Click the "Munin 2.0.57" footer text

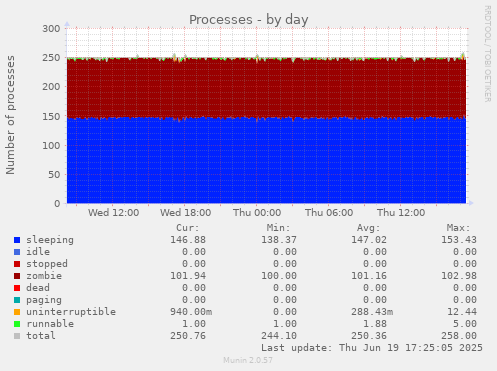(x=248, y=360)
